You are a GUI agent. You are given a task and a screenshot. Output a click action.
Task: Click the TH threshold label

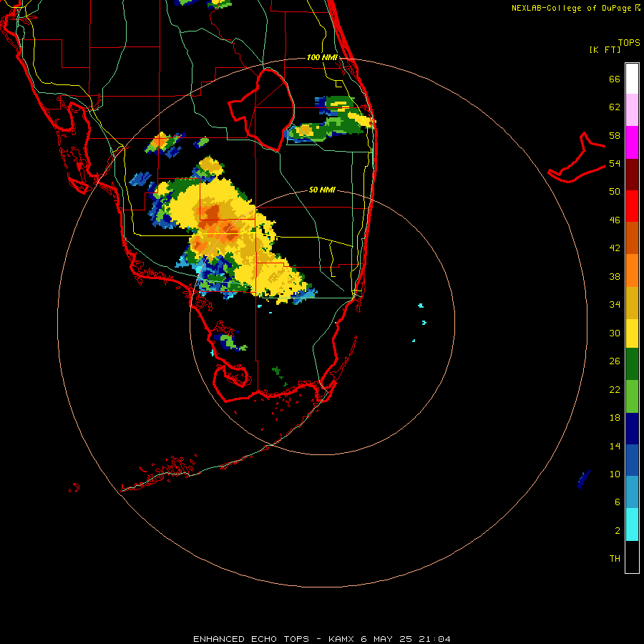click(x=615, y=558)
